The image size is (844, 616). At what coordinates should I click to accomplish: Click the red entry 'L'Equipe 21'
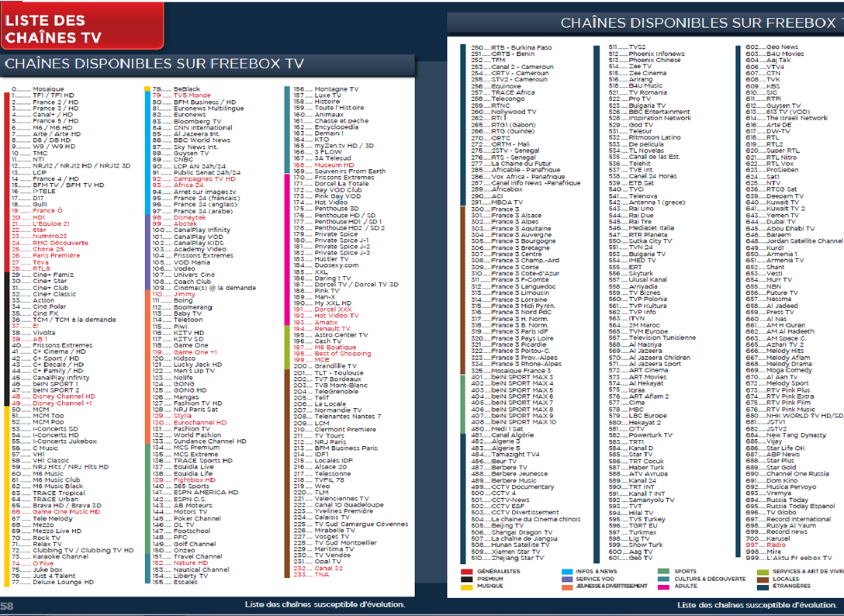[40, 224]
